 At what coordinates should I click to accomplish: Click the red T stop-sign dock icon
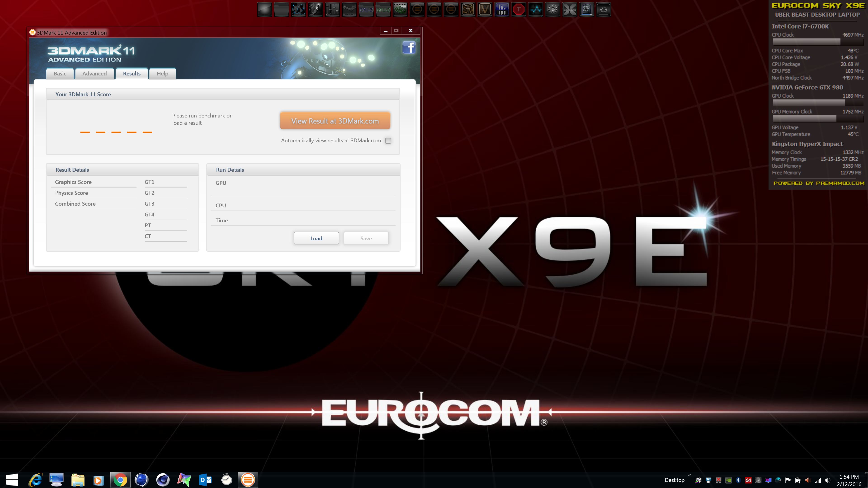519,10
